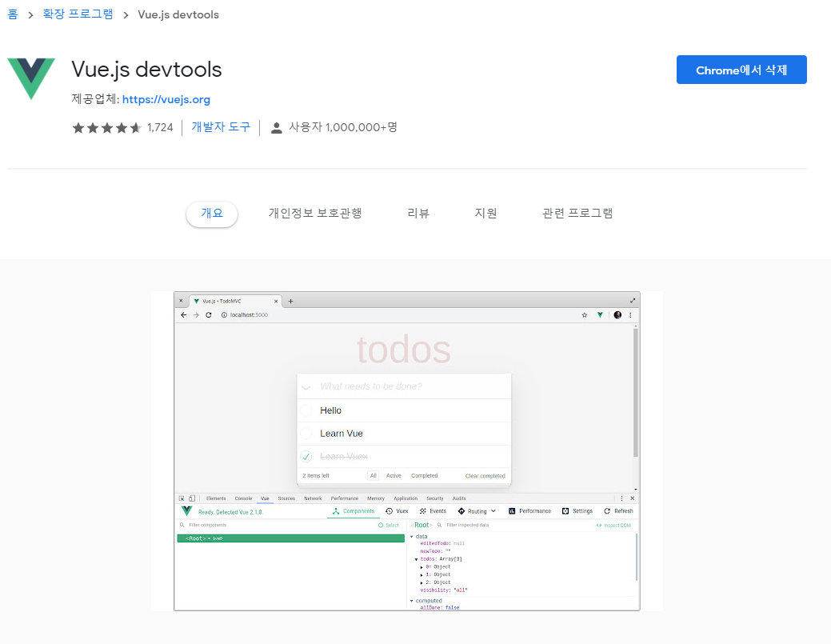The width and height of the screenshot is (831, 644).
Task: Select the All filter in preview todos
Action: [x=373, y=475]
